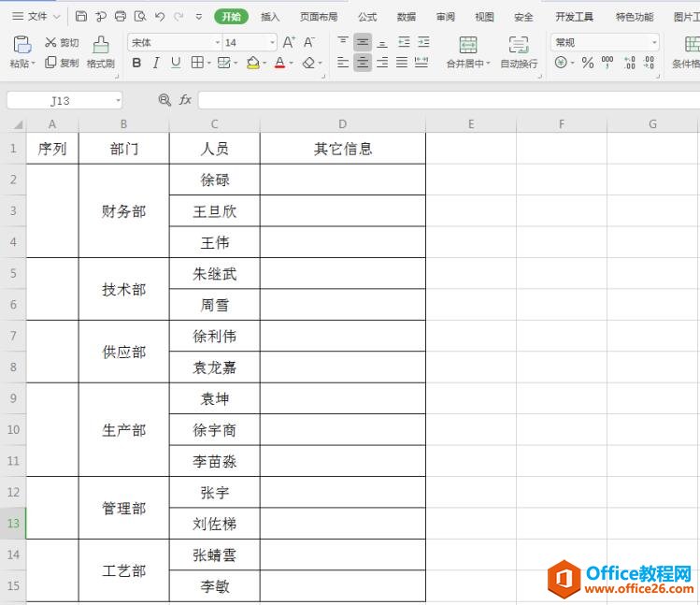Apply justify alignment

point(402,62)
